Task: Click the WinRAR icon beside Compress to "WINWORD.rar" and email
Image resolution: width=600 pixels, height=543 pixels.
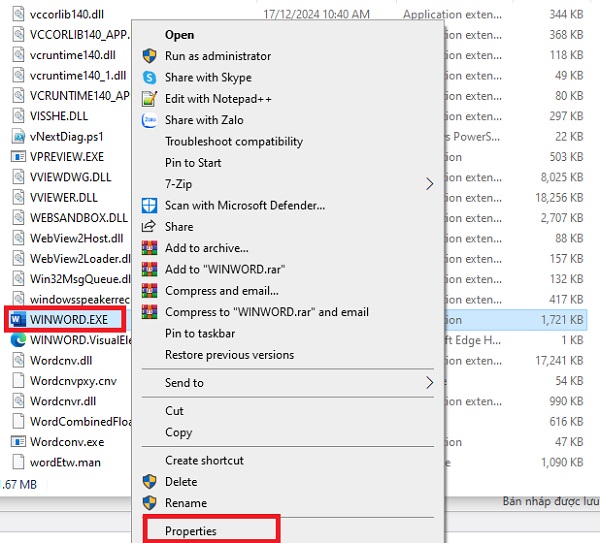Action: click(x=149, y=312)
